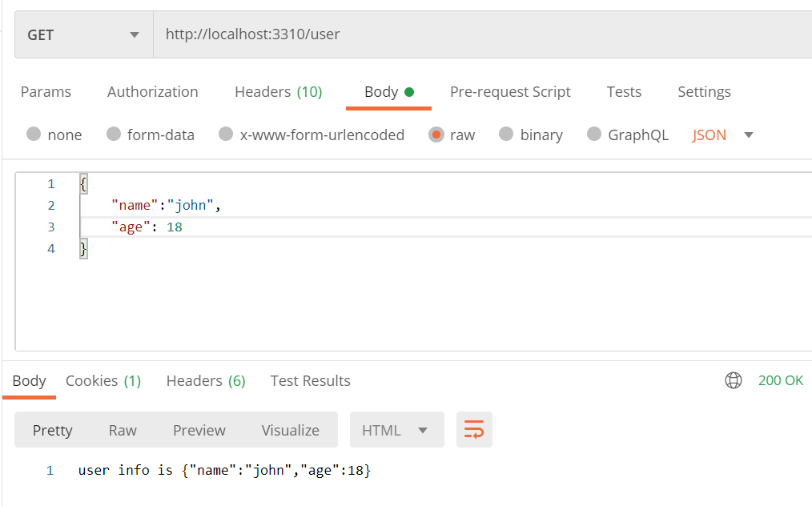Toggle response word wrap icon
812x506 pixels.
tap(474, 430)
